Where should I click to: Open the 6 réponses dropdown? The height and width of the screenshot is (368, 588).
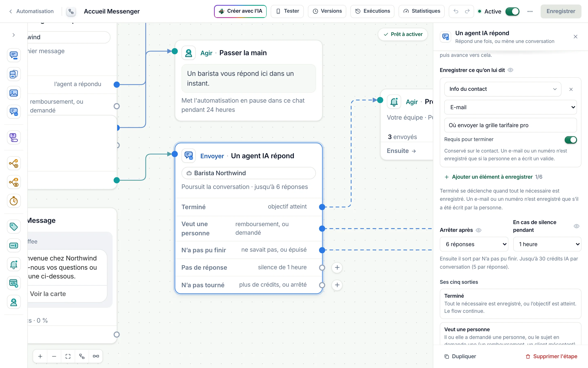pos(474,244)
